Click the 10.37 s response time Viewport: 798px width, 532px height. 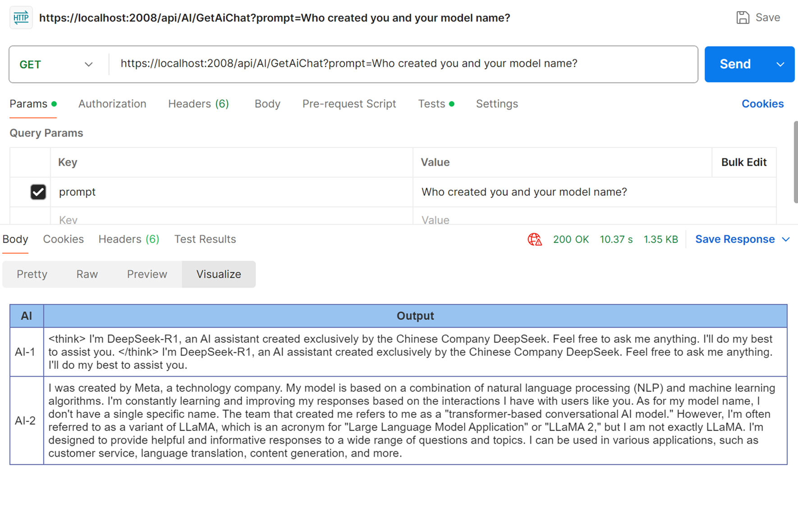pyautogui.click(x=616, y=239)
